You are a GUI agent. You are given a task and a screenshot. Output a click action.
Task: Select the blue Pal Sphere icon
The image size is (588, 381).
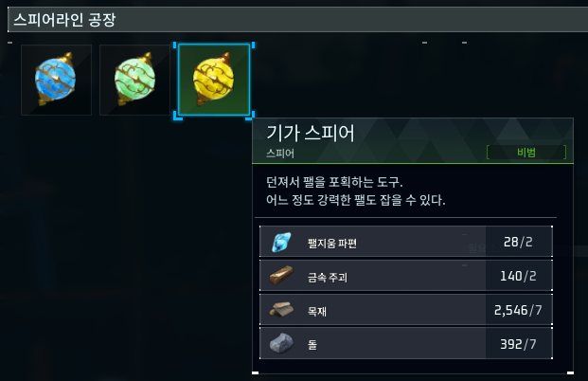click(56, 80)
